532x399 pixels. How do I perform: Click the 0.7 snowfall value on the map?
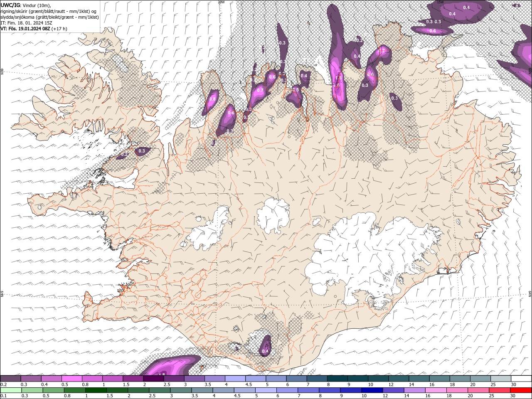point(260,90)
